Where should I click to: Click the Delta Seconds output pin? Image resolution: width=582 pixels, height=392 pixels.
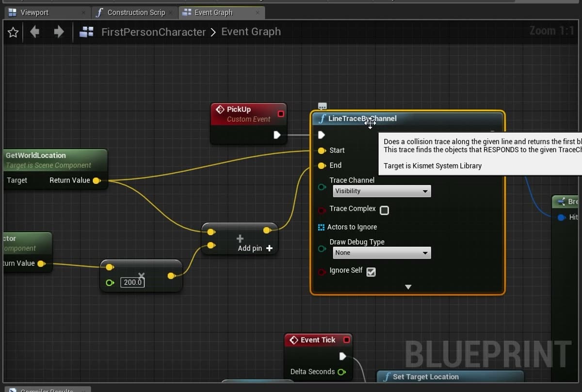click(342, 372)
